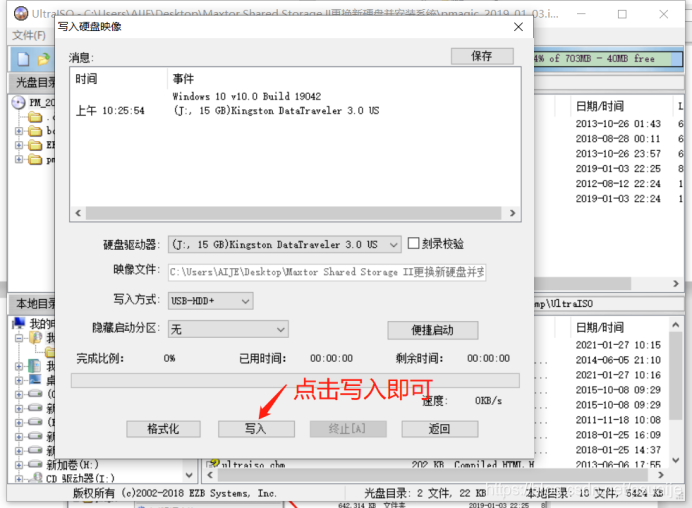This screenshot has width=692, height=508.
Task: Click the lower 日期/时间 column header
Action: point(600,327)
